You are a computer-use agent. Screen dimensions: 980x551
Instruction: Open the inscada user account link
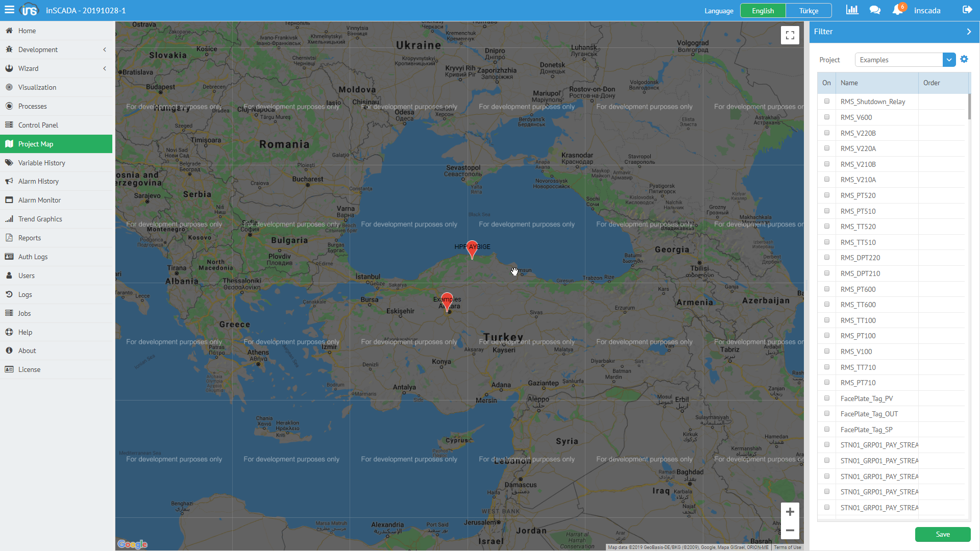coord(927,11)
